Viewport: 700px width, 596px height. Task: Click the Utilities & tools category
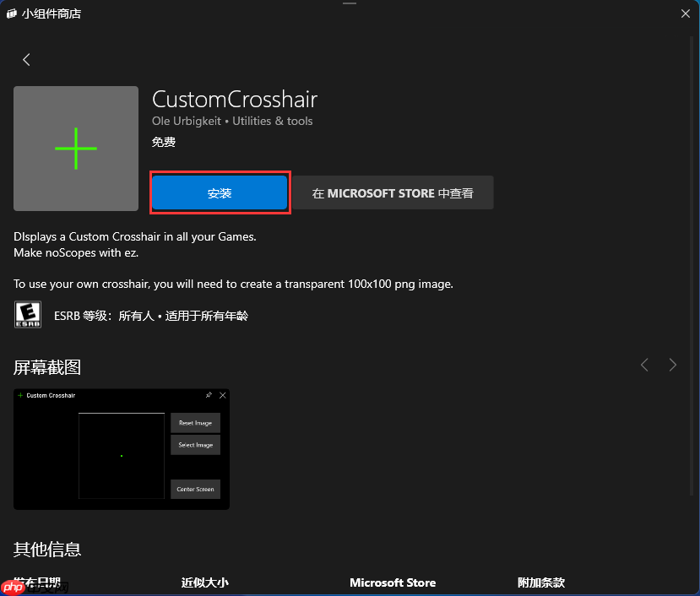273,121
